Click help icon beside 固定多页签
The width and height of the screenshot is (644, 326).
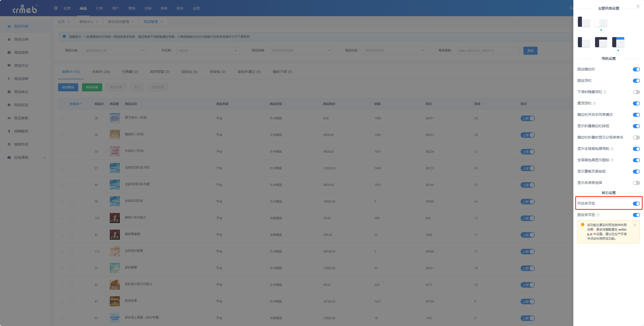pyautogui.click(x=598, y=215)
